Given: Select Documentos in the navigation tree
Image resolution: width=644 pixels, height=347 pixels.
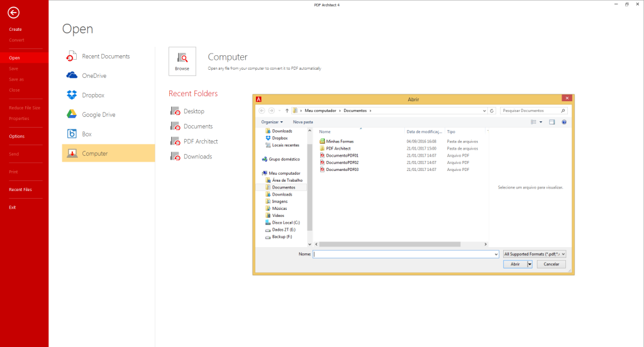Looking at the screenshot, I should click(x=284, y=187).
